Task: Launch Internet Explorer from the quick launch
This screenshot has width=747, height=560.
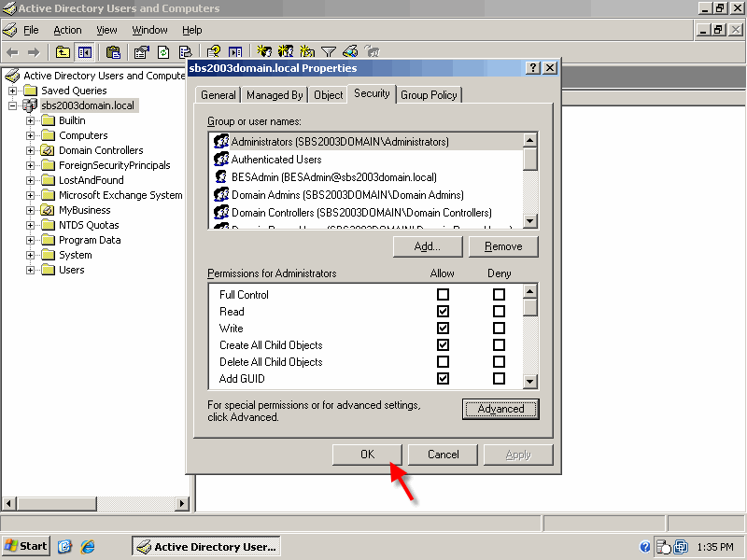Action: (87, 546)
